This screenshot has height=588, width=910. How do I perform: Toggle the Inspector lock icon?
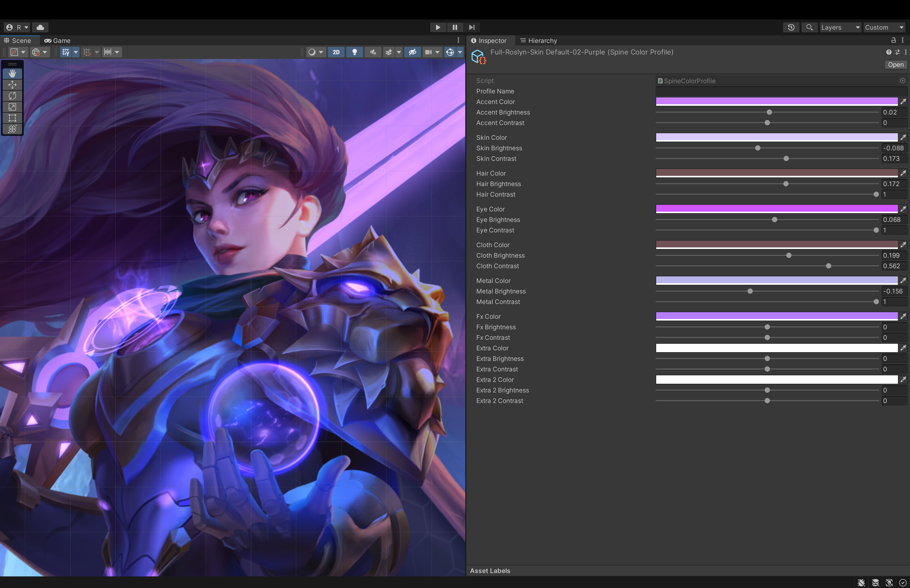893,40
